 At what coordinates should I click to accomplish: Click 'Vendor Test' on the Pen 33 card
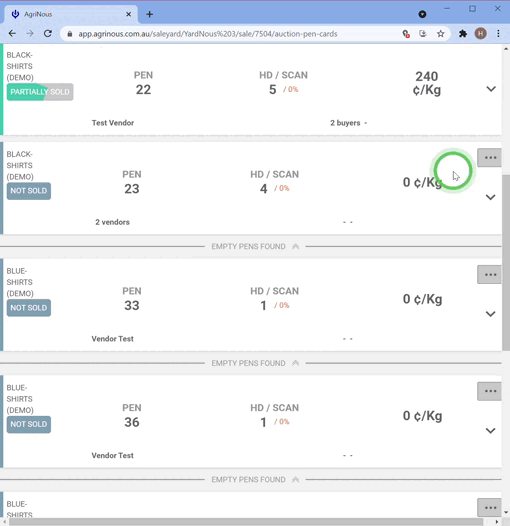click(112, 339)
